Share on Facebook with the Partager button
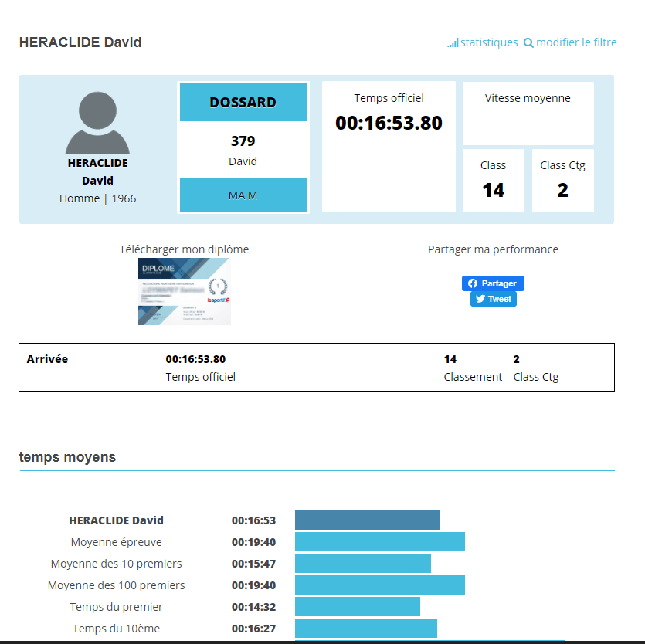Image resolution: width=645 pixels, height=644 pixels. (x=493, y=283)
